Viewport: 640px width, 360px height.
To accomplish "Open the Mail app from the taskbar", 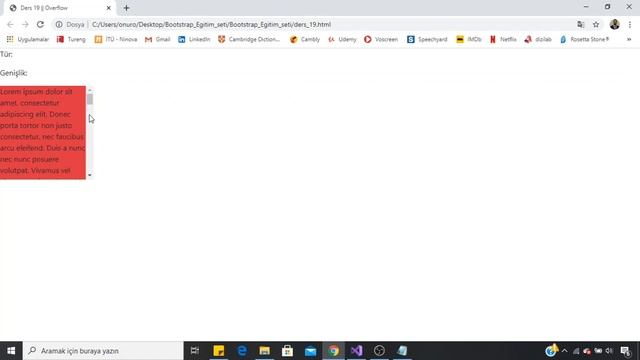I will point(310,351).
